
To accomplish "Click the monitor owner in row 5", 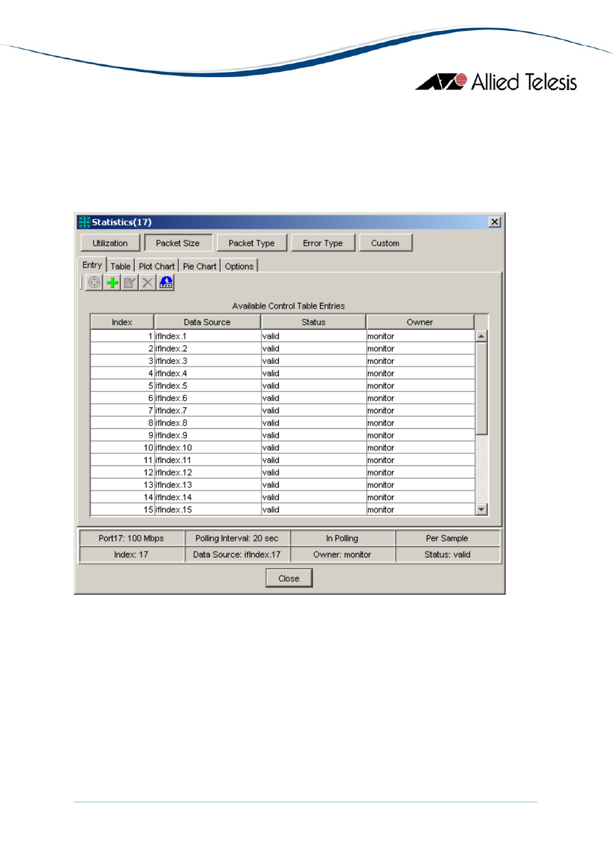I will (x=420, y=386).
